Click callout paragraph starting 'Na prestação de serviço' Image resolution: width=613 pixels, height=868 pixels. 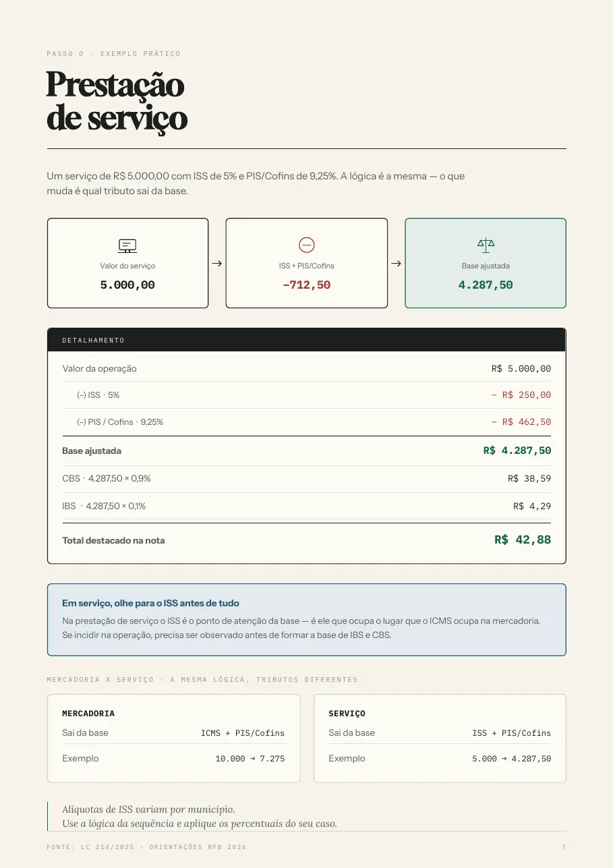click(x=301, y=628)
